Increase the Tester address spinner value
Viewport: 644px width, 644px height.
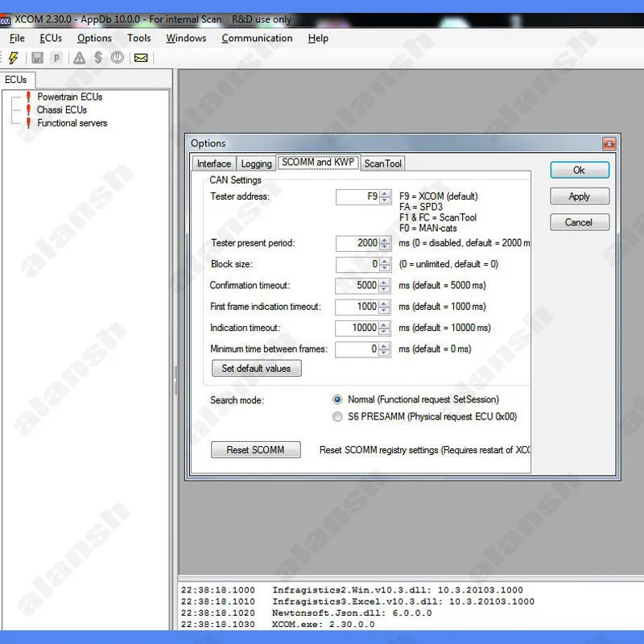click(x=385, y=193)
